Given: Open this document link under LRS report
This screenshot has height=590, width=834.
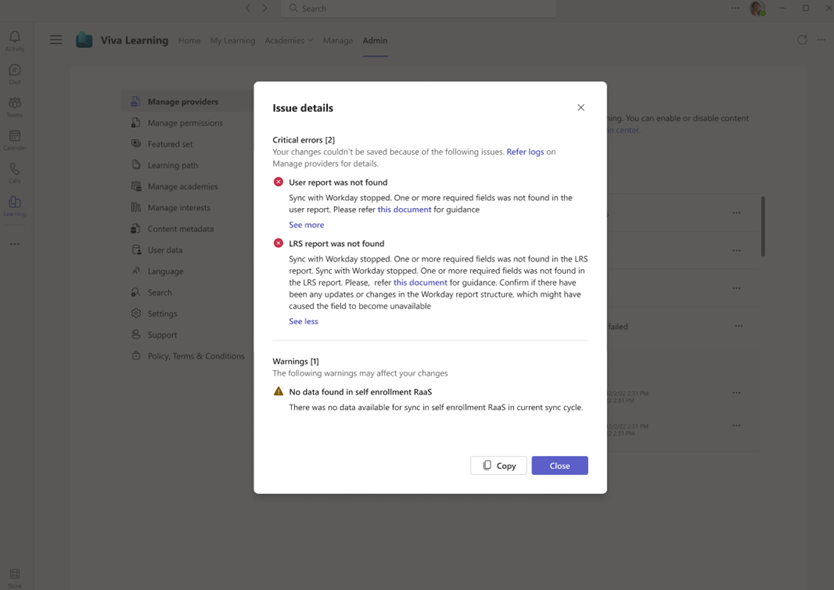Looking at the screenshot, I should (420, 282).
